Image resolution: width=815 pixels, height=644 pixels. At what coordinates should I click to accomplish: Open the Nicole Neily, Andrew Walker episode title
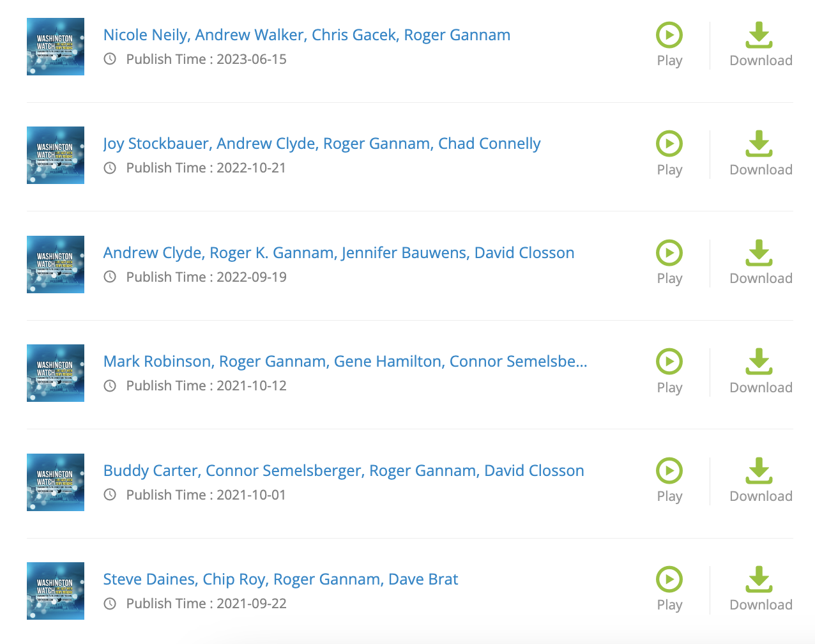pyautogui.click(x=307, y=35)
